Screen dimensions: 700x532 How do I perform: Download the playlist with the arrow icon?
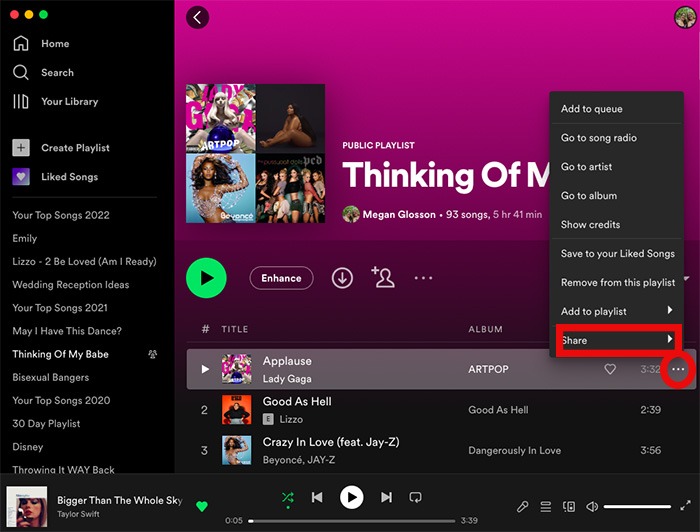342,278
